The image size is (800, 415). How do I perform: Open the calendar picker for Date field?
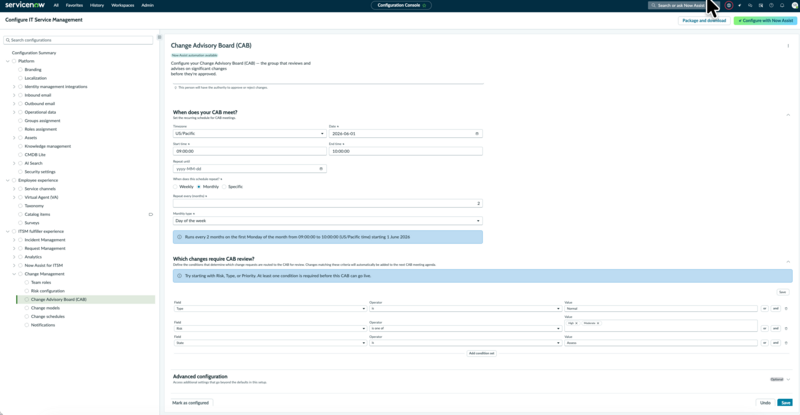point(477,134)
